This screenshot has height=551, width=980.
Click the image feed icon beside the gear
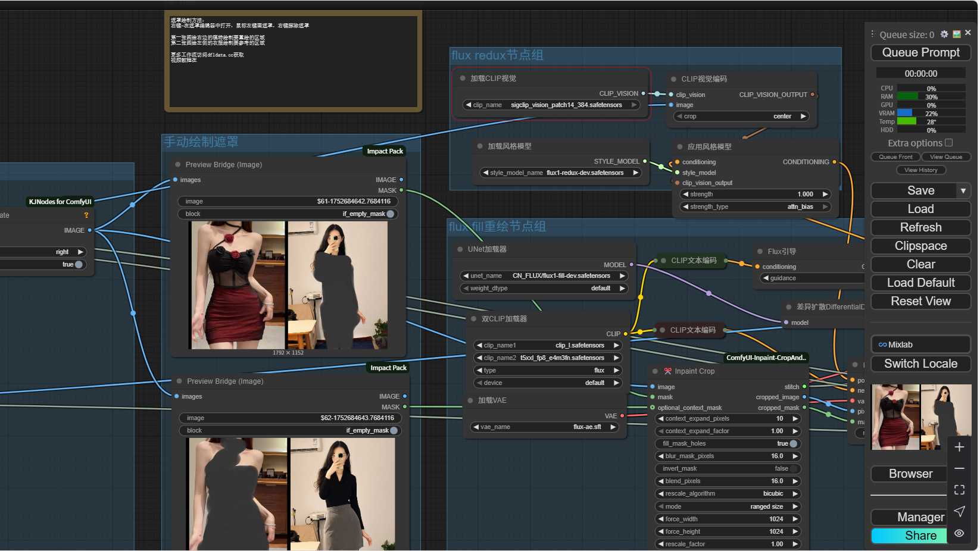957,34
